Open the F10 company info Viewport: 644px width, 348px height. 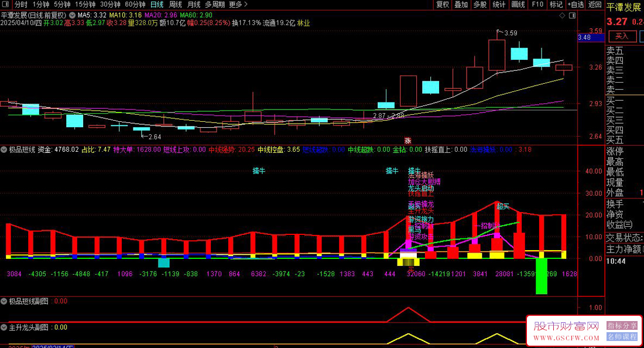(x=537, y=5)
